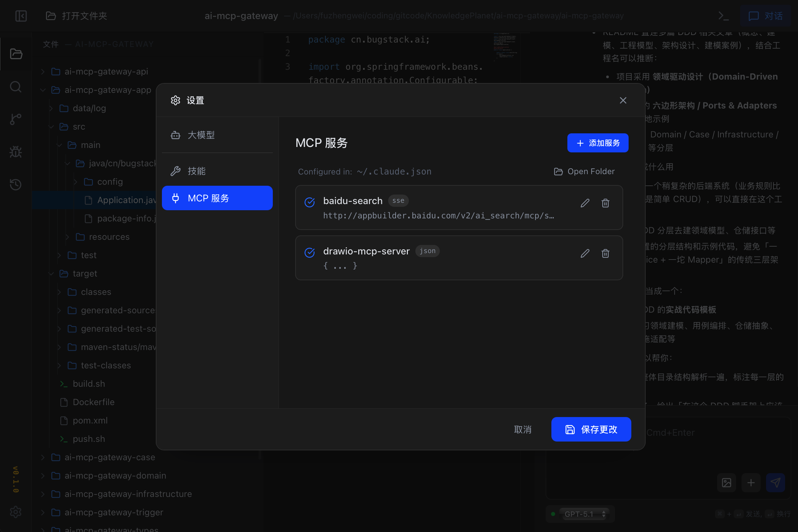This screenshot has height=532, width=798.
Task: Open the debug bug icon
Action: (16, 152)
